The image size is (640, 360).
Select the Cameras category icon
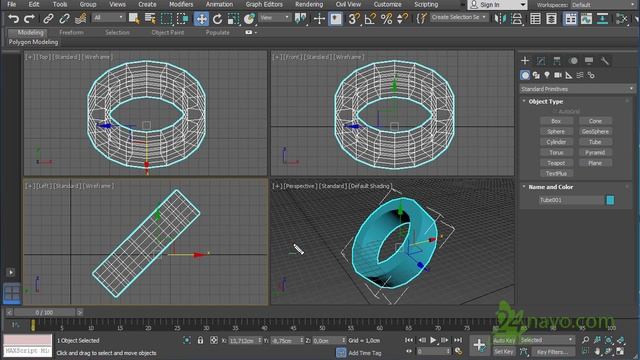tap(558, 75)
